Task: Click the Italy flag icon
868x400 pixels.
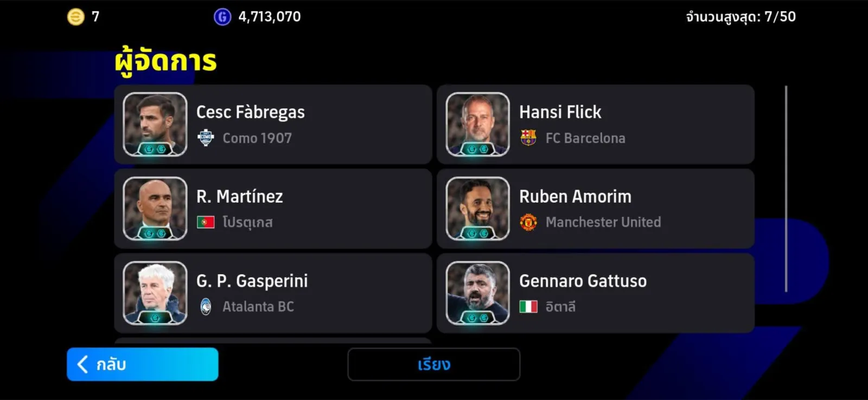Action: tap(528, 307)
